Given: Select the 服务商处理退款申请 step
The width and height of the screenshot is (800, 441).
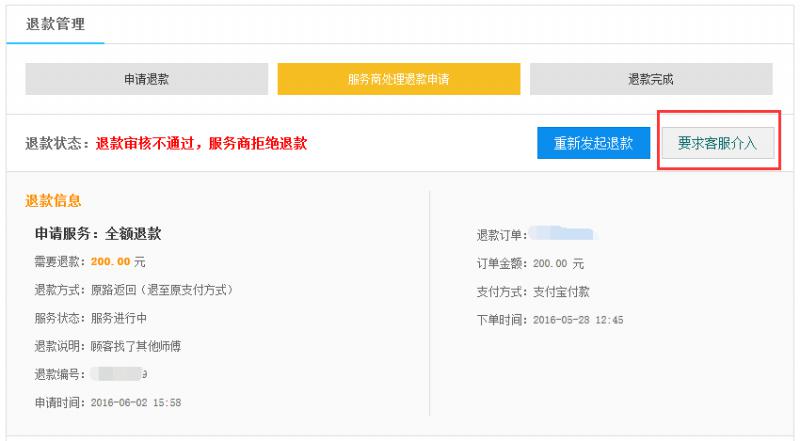Looking at the screenshot, I should (x=398, y=79).
